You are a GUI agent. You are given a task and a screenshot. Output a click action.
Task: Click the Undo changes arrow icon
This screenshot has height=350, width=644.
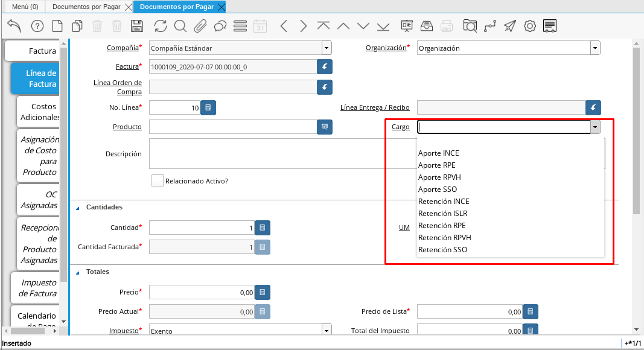point(14,26)
